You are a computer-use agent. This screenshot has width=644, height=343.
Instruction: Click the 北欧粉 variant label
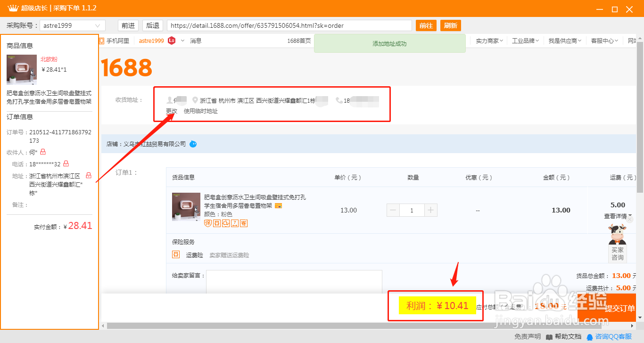(49, 59)
